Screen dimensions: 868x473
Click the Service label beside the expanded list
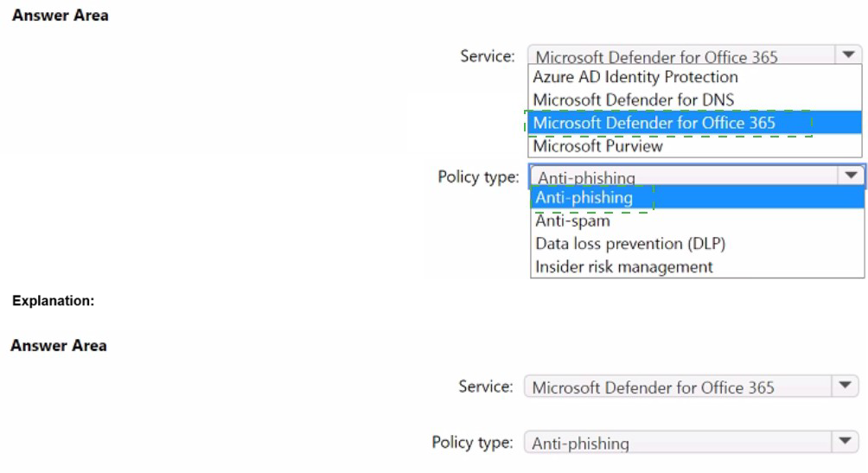pos(488,56)
